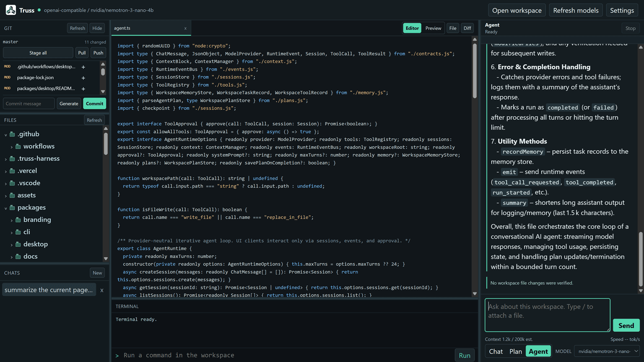Stage package-lock.json with its plus icon

pyautogui.click(x=83, y=78)
